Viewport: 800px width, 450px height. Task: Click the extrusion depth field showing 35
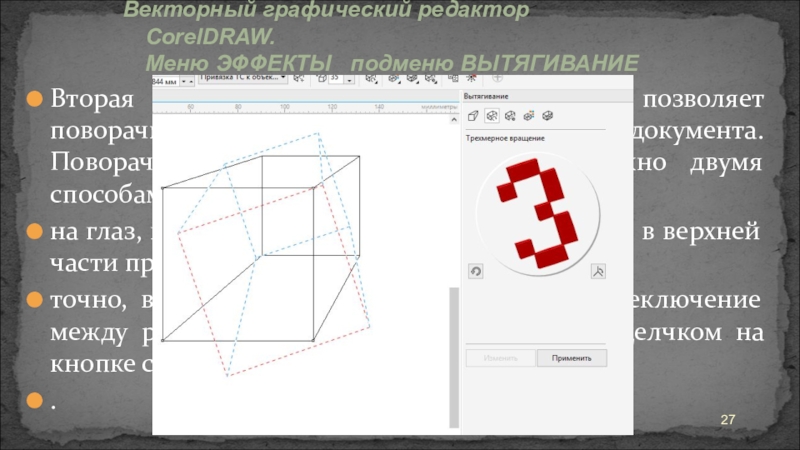coord(335,79)
